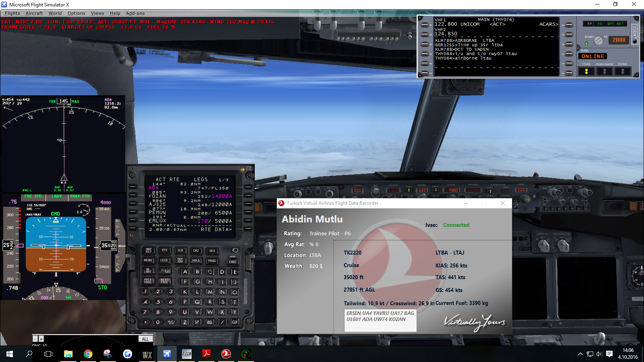Toggle the CONN switch on IvAp panel
This screenshot has width=644, height=362.
click(x=623, y=71)
